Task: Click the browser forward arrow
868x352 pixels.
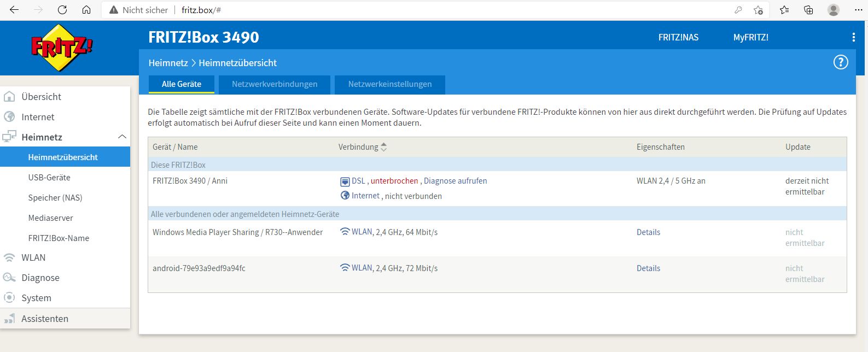Action: [x=38, y=10]
